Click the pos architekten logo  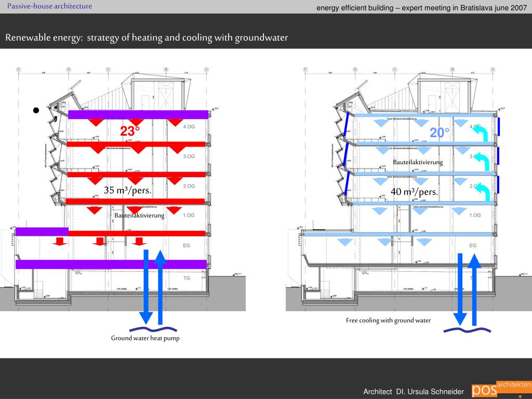(x=501, y=389)
